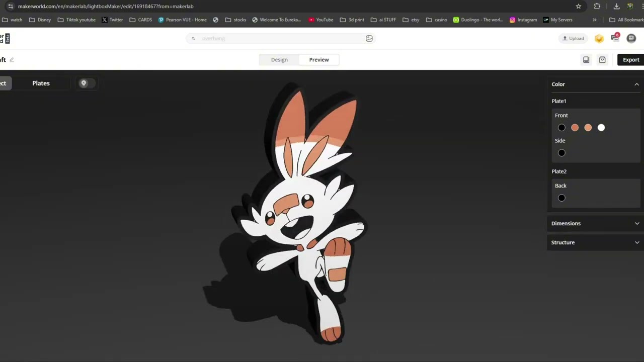Open the guide book icon beside Export
This screenshot has width=644, height=362.
(x=586, y=60)
